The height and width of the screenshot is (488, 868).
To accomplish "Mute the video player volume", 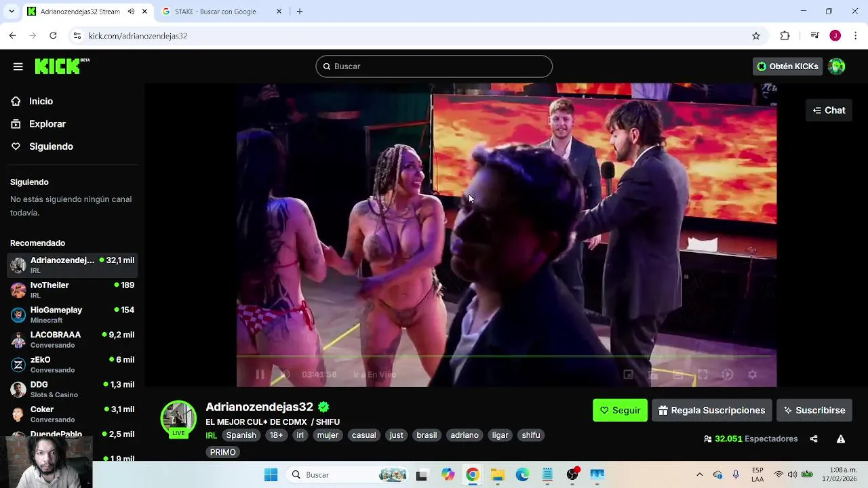I will coord(285,374).
